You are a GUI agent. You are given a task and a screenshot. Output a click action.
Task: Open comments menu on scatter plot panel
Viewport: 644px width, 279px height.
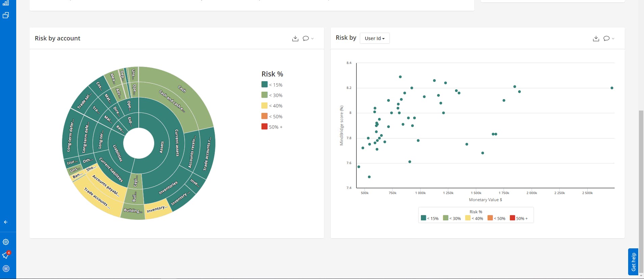609,38
